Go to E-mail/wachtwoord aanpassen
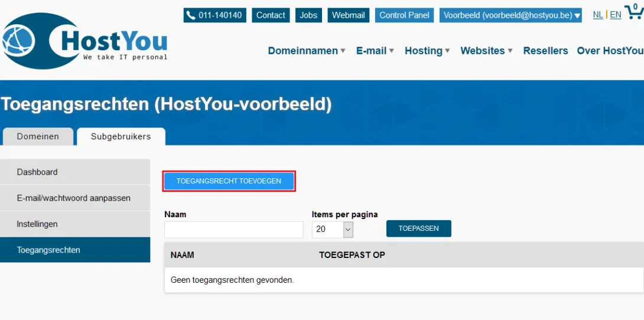This screenshot has height=320, width=644. (x=75, y=198)
